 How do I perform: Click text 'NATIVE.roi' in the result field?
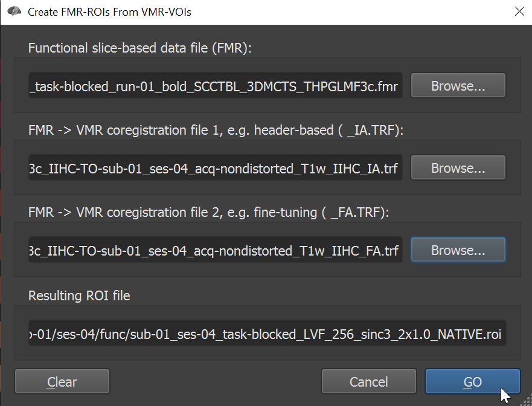point(470,334)
